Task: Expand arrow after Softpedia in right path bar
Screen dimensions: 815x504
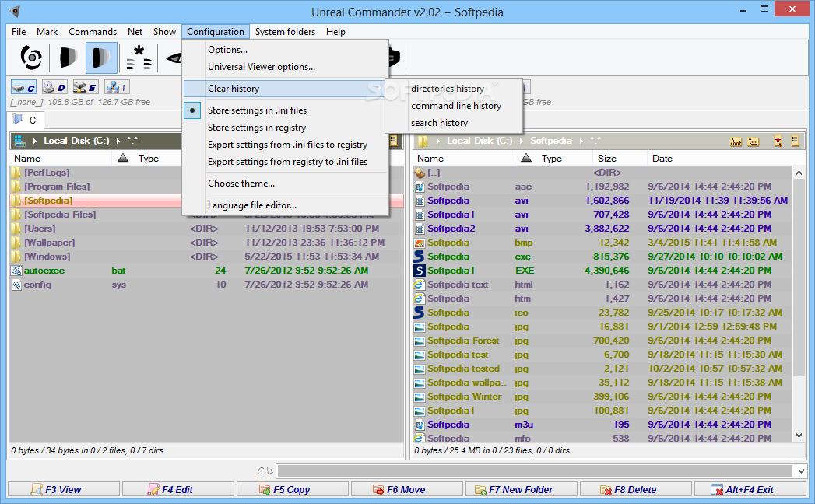Action: pyautogui.click(x=581, y=141)
